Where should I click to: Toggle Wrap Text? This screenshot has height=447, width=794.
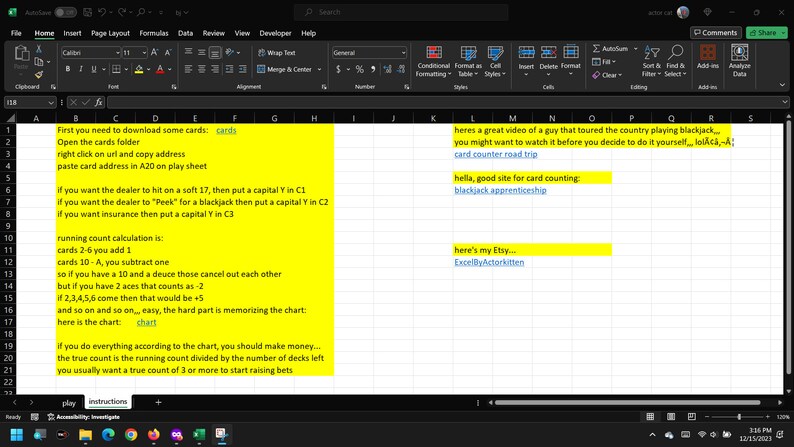click(276, 53)
